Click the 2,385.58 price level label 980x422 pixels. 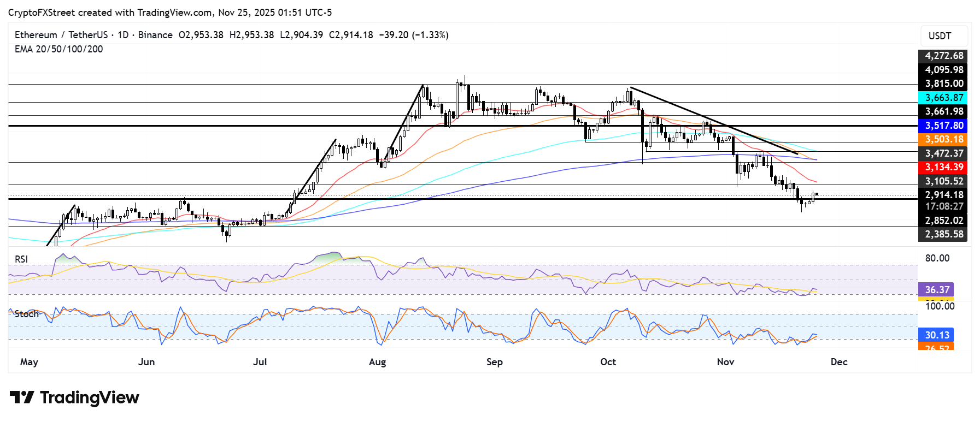943,234
